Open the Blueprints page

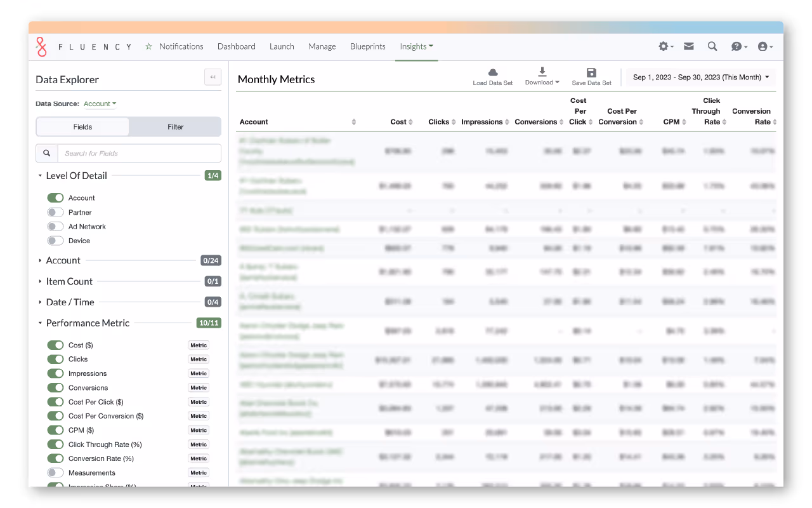(368, 46)
